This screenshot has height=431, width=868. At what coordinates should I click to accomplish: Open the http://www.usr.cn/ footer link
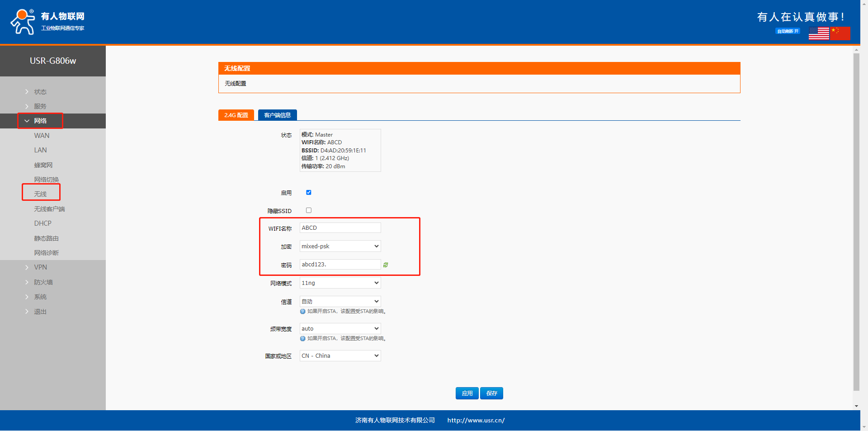point(476,420)
